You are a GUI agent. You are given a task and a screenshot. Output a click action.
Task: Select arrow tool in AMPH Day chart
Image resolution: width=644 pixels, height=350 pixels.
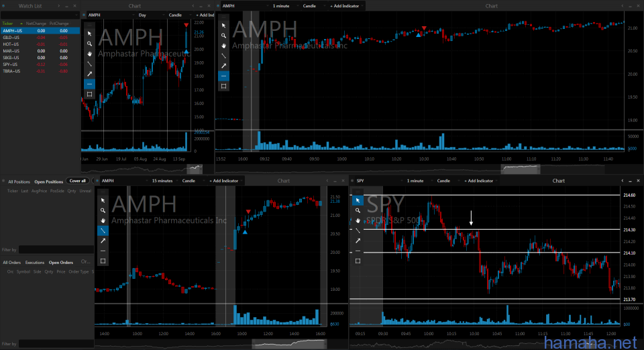tap(89, 74)
